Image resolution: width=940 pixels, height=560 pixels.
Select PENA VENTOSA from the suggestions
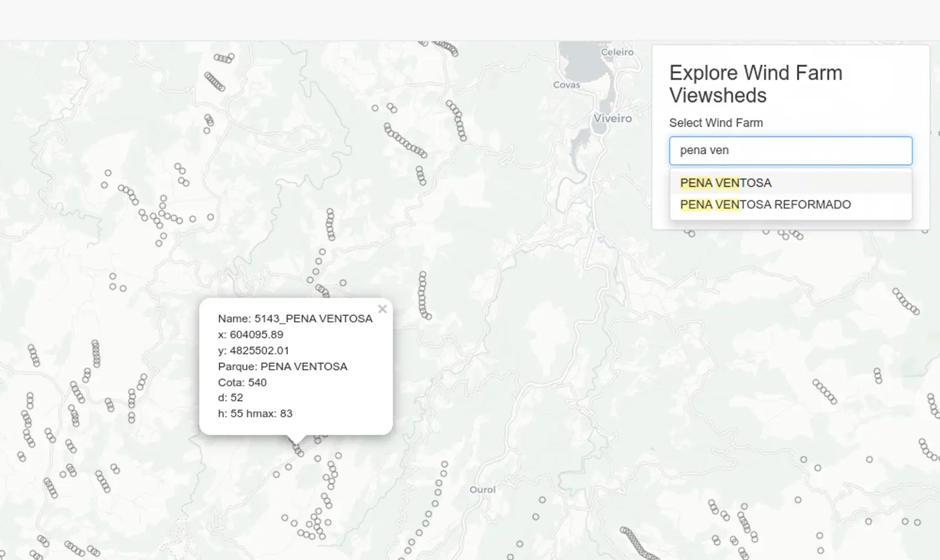[x=791, y=183]
